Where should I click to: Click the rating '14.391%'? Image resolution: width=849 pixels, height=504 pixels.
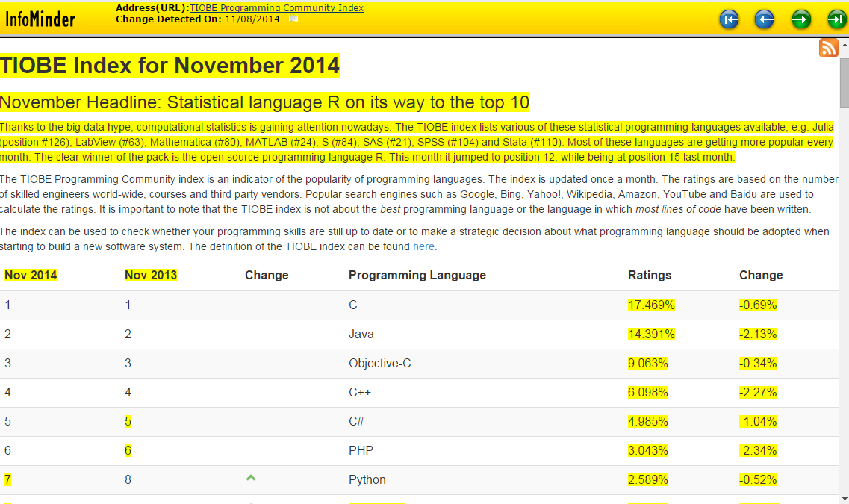coord(651,334)
